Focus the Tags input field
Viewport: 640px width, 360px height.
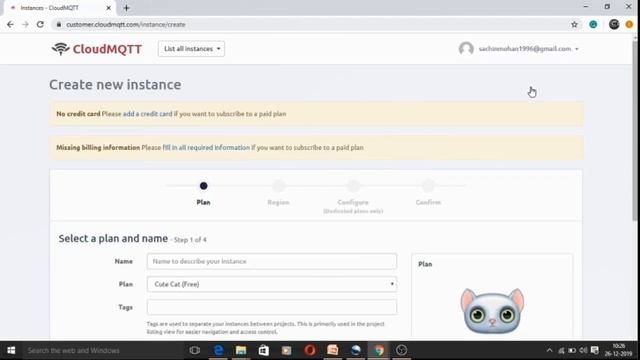point(272,307)
